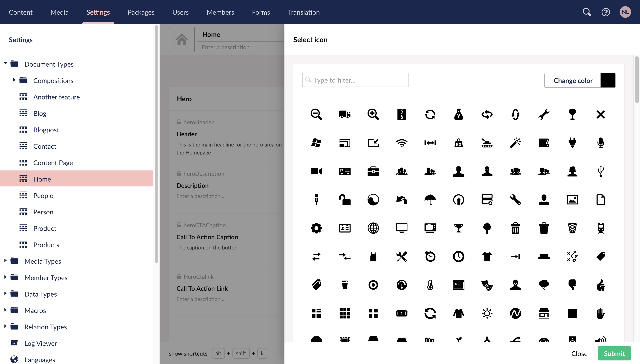640x364 pixels.
Task: Open global search via the magnifier icon
Action: [x=587, y=12]
